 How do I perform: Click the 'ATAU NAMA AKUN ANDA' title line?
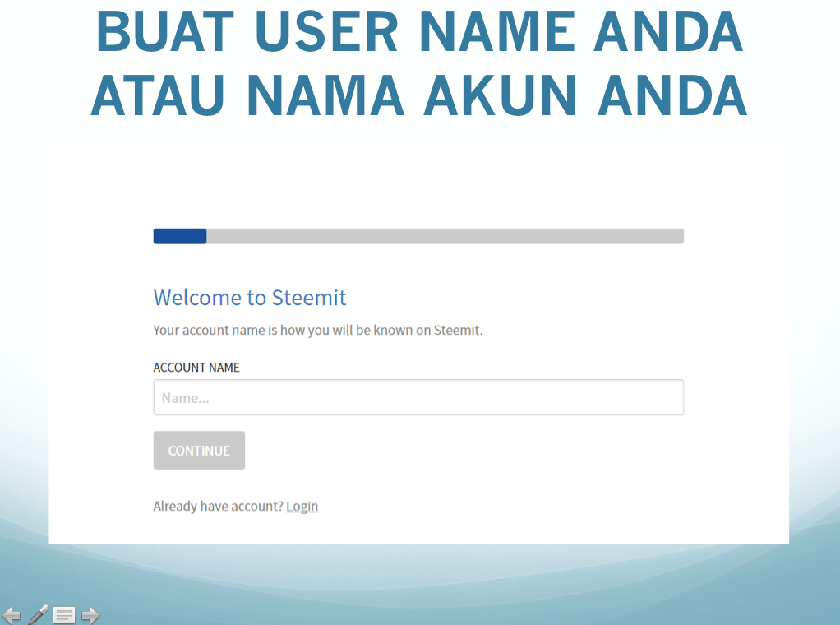[419, 95]
